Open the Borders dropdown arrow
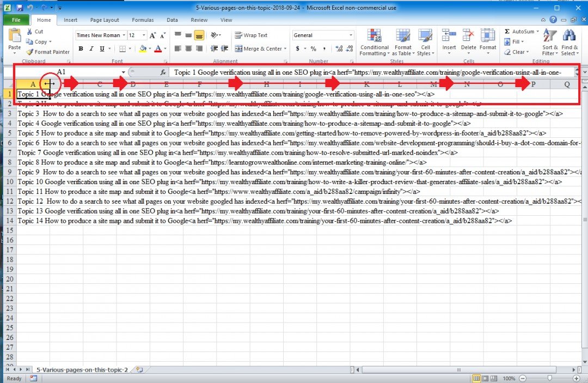 click(130, 48)
